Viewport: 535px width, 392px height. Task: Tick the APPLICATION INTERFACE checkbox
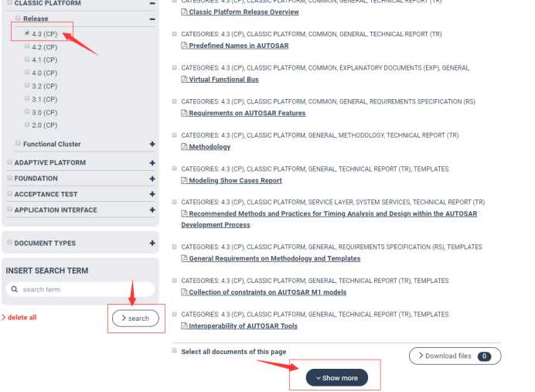pyautogui.click(x=9, y=209)
